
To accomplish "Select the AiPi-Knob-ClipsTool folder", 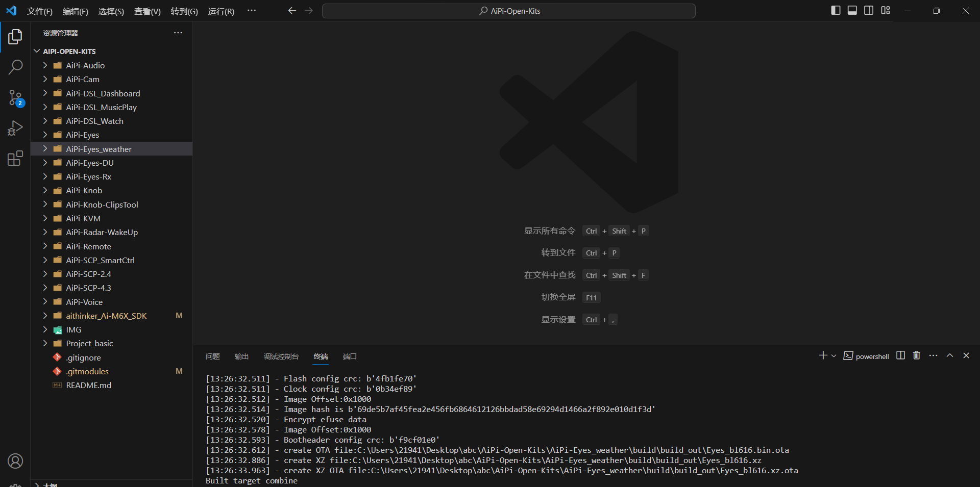I will point(111,204).
